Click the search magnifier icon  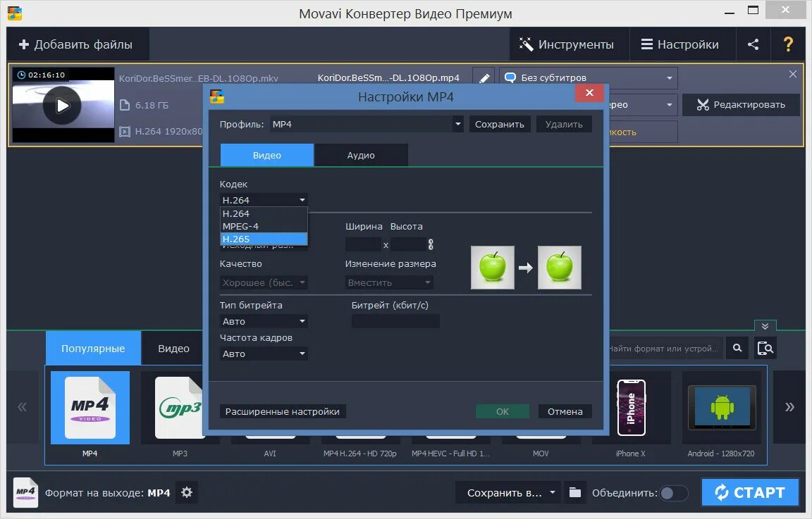tap(737, 349)
